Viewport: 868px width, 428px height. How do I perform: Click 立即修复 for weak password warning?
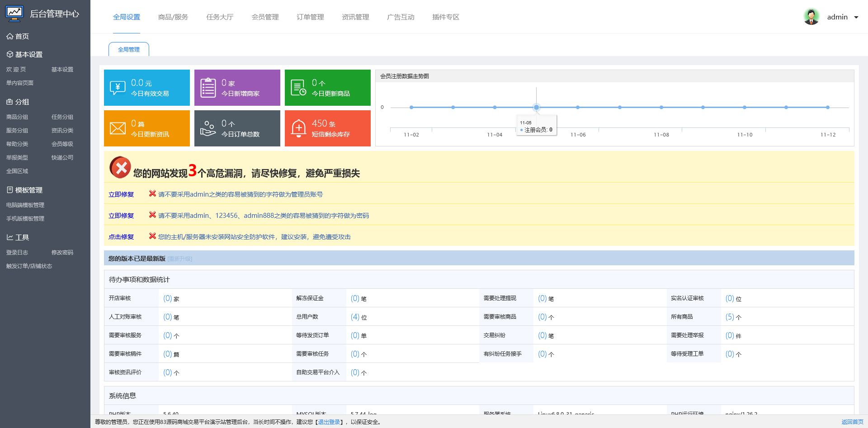coord(121,216)
